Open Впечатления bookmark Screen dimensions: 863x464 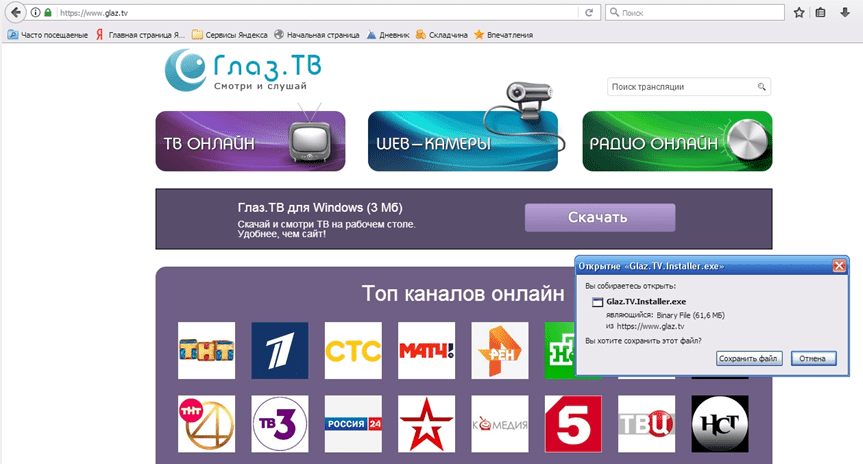click(504, 35)
